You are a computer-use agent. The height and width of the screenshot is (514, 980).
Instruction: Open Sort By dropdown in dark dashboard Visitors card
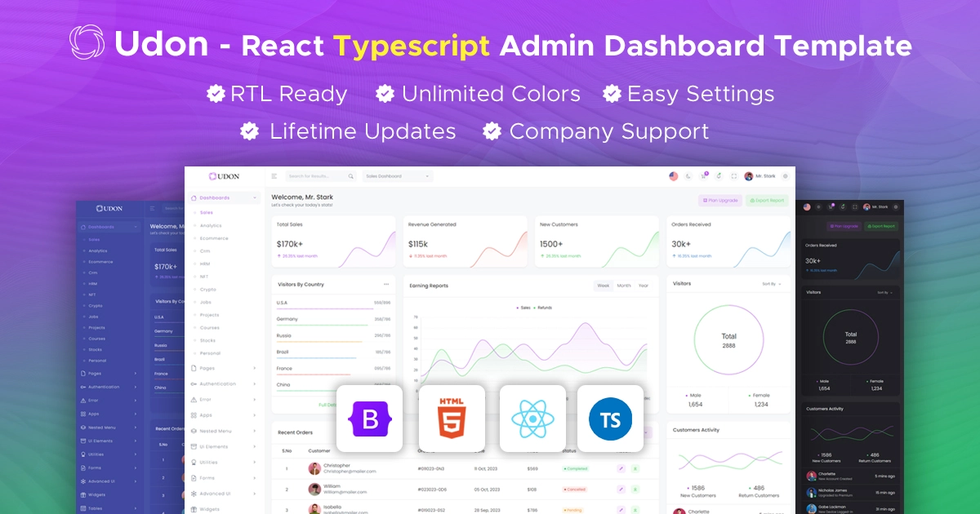(884, 292)
